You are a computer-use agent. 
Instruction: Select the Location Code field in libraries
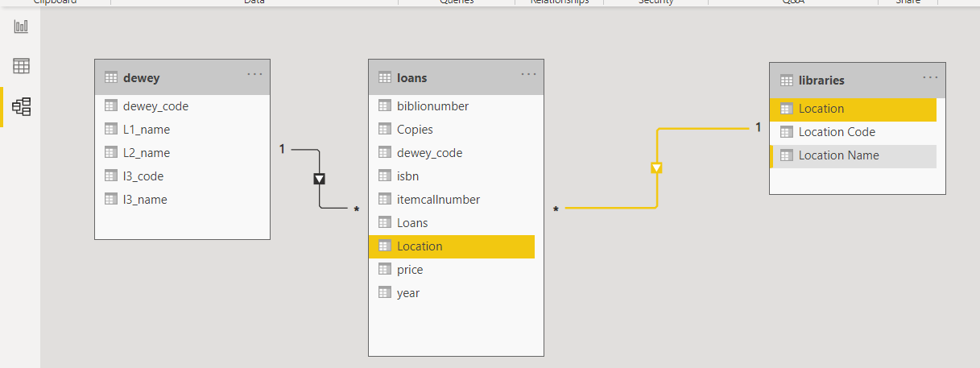click(x=853, y=132)
